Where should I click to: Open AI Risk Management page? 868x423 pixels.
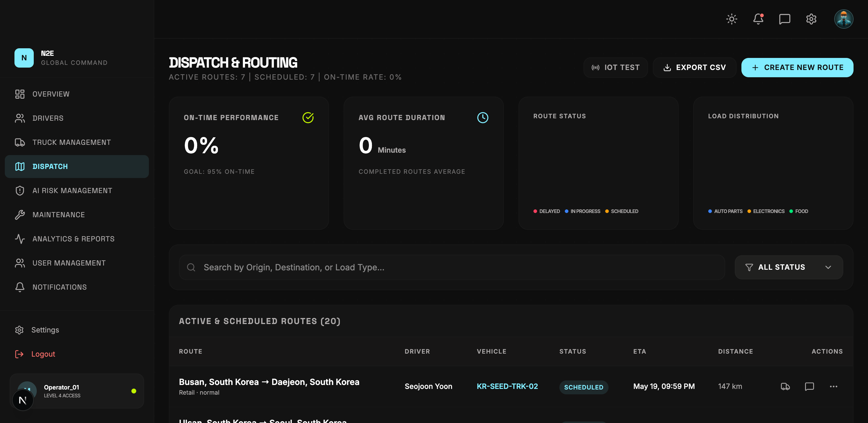(x=77, y=191)
